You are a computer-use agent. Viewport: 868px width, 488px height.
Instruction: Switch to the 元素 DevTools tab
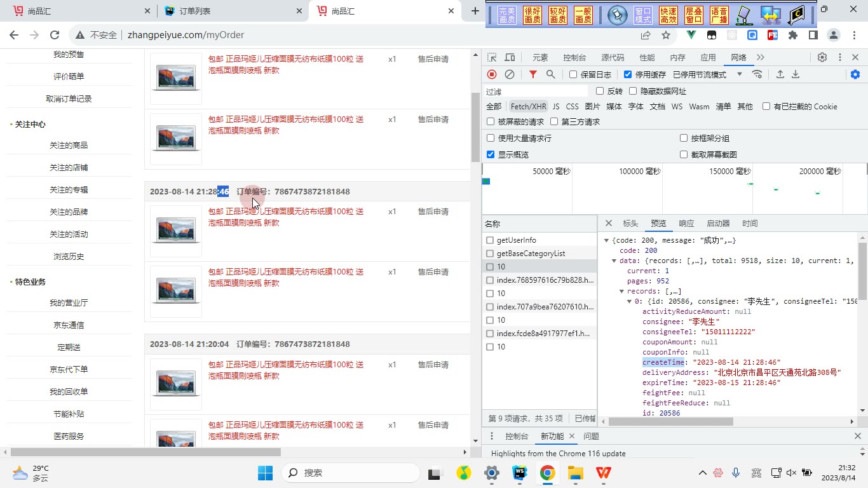[540, 57]
